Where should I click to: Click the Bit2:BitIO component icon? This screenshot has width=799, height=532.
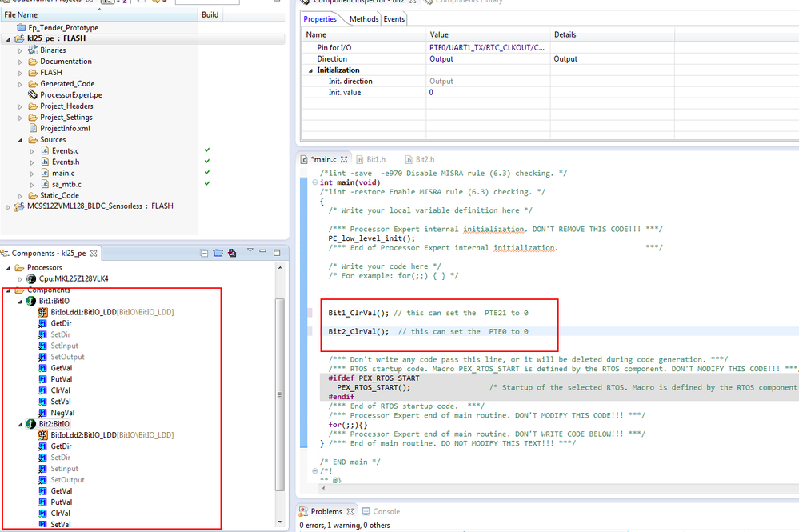click(31, 424)
